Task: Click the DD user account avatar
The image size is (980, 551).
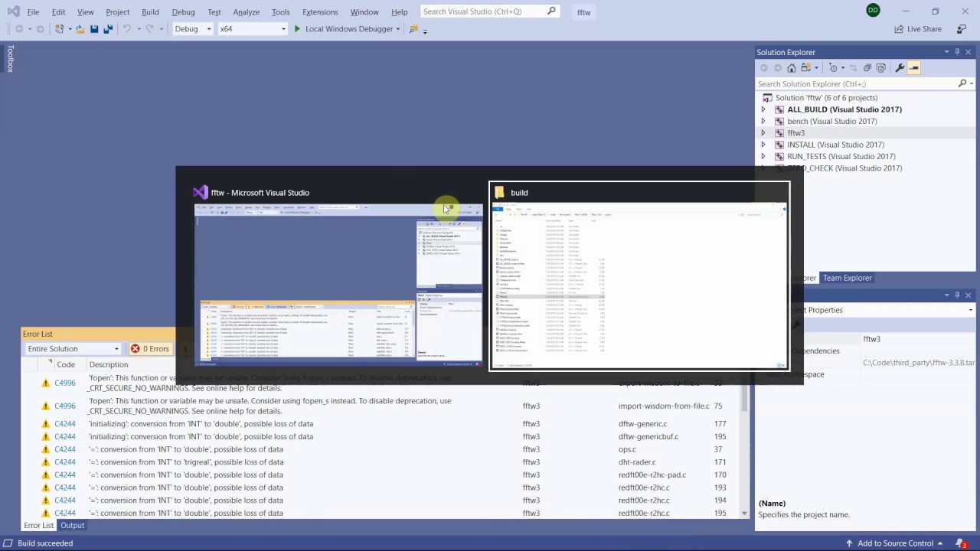Action: 873,11
